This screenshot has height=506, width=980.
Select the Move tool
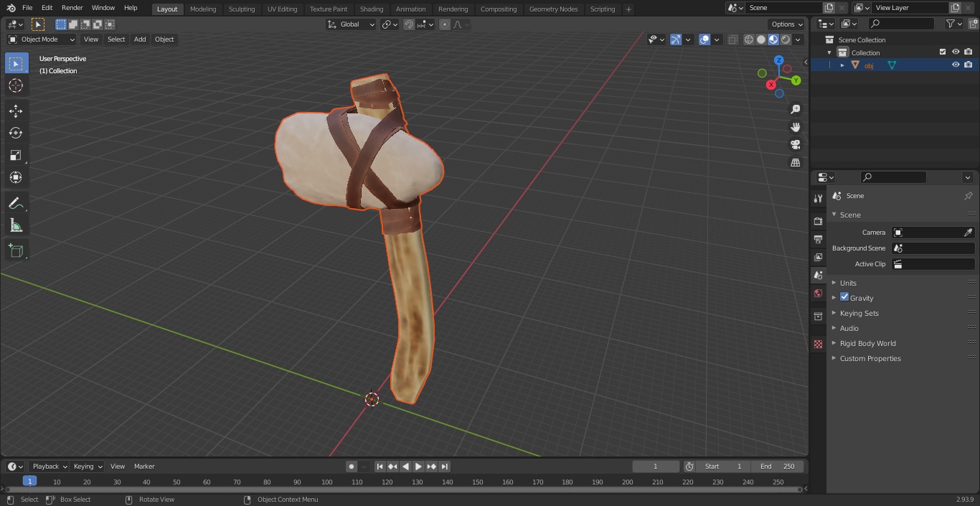[16, 111]
